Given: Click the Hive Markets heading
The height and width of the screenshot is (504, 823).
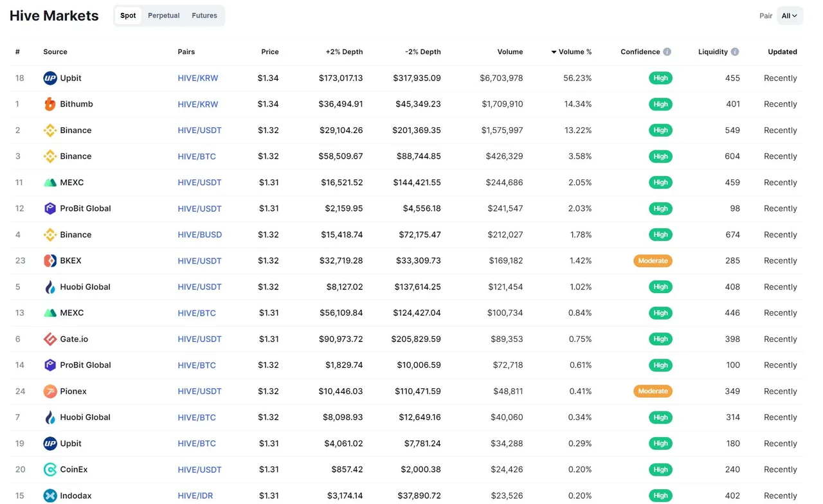Looking at the screenshot, I should (x=54, y=16).
